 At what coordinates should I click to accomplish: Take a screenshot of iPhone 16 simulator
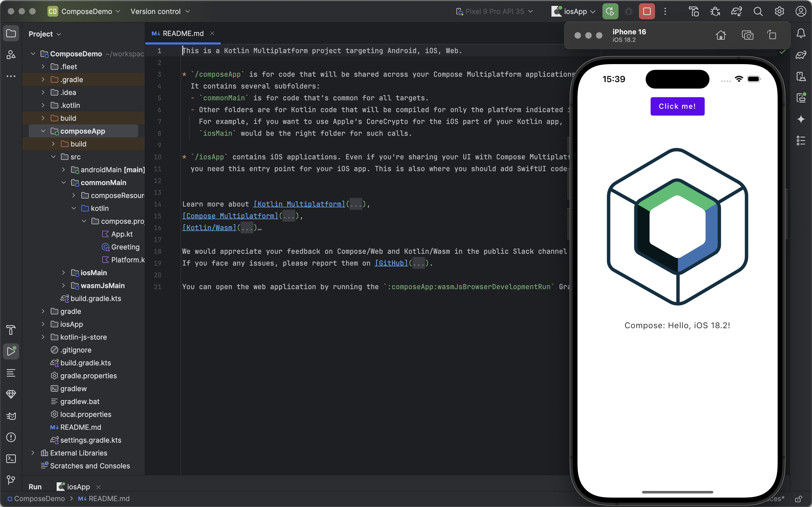(748, 35)
